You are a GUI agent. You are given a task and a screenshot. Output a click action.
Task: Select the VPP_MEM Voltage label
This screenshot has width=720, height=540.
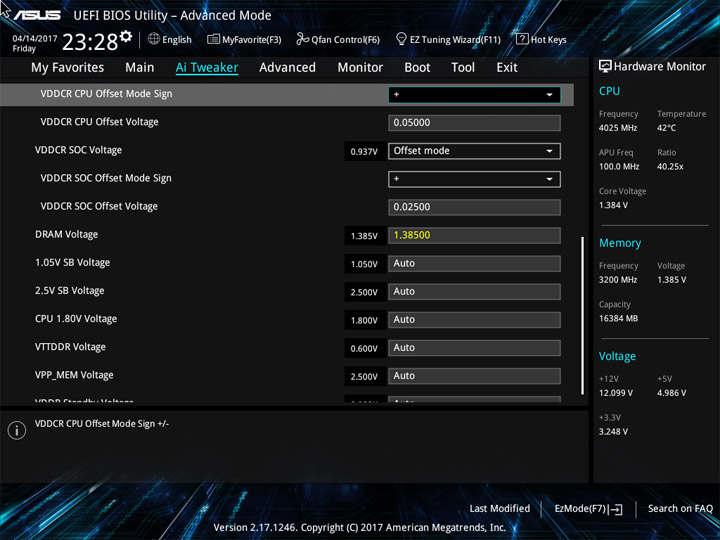click(x=74, y=375)
